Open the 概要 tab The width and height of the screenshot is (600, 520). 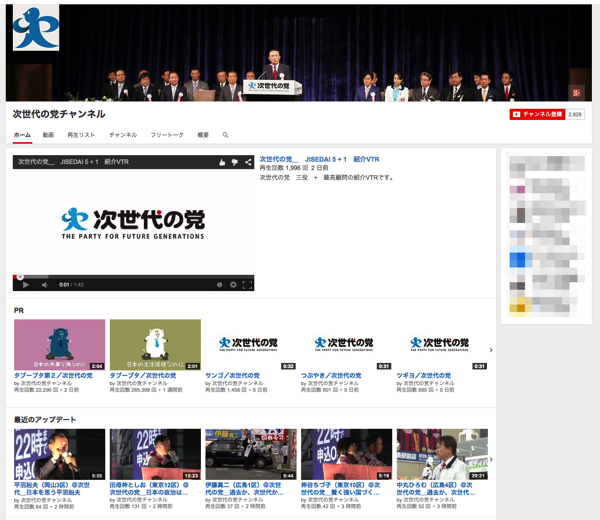click(x=203, y=135)
